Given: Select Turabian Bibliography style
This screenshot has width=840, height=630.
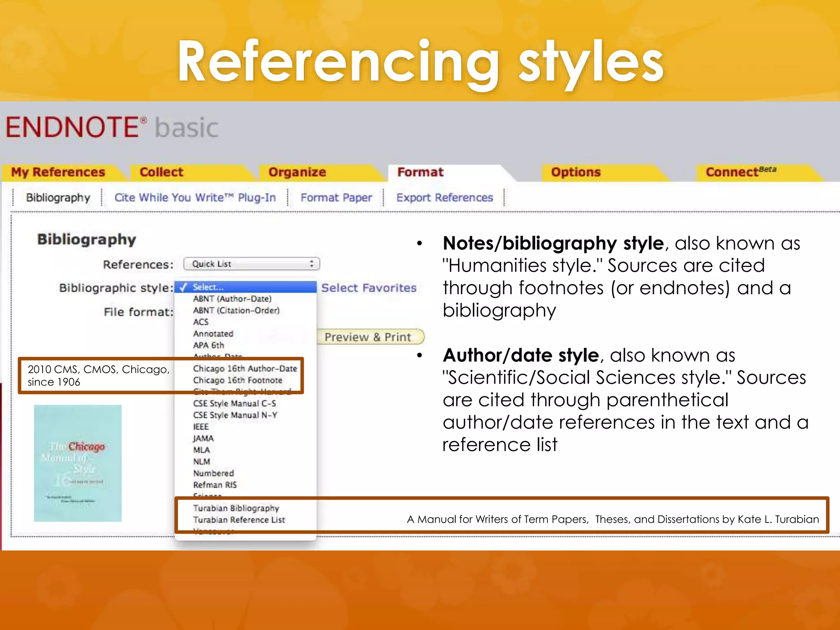Looking at the screenshot, I should 236,508.
